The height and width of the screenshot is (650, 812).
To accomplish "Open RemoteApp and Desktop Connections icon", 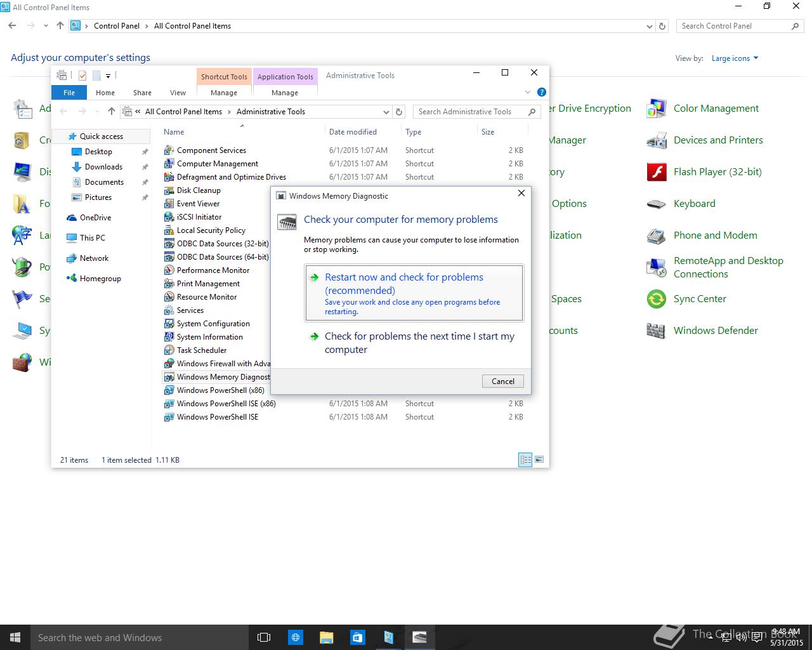I will coord(656,267).
